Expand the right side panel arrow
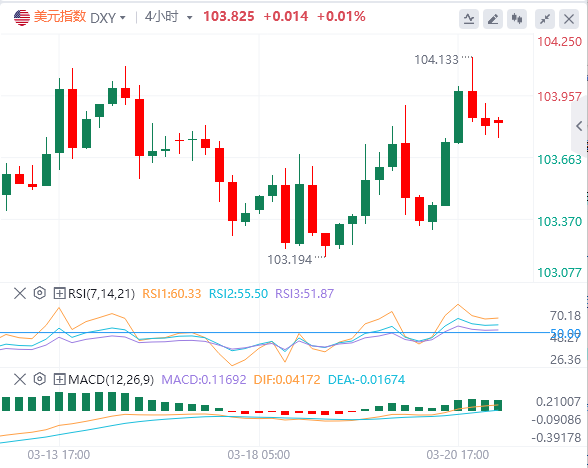 pyautogui.click(x=579, y=126)
